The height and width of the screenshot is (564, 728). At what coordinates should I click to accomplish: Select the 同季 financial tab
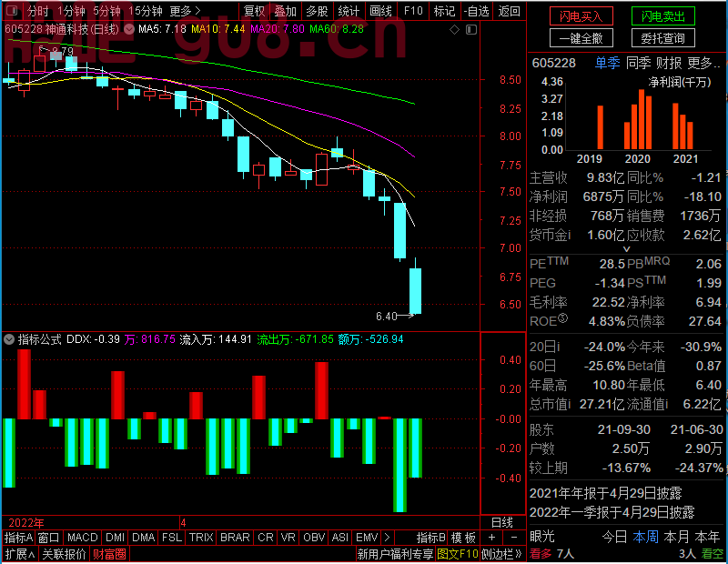(x=638, y=63)
